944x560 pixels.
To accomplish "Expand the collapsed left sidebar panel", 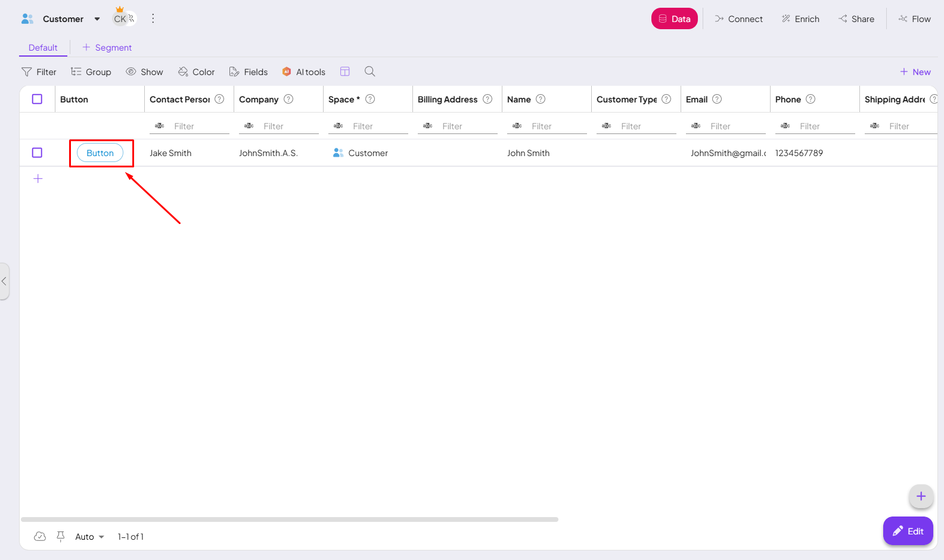I will [4, 281].
